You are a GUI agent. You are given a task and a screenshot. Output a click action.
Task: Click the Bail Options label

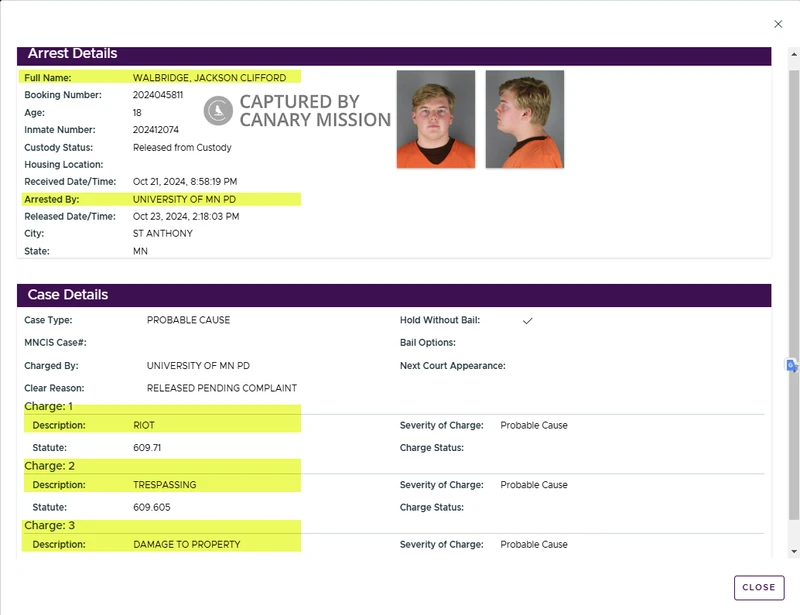pos(428,342)
